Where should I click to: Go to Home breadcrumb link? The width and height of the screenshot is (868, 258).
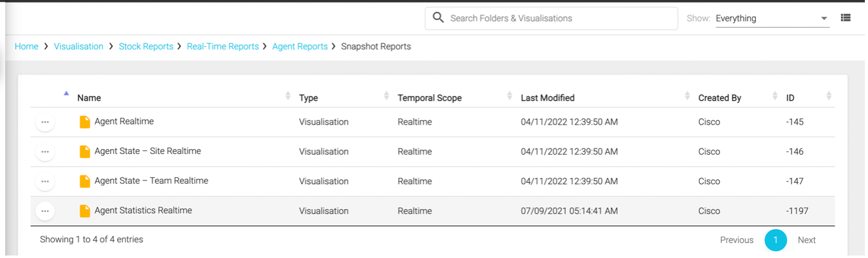[26, 46]
